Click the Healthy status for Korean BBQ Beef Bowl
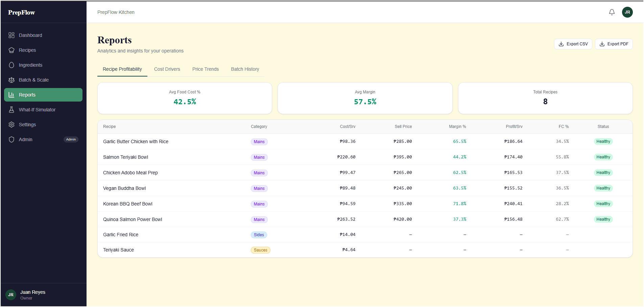 (x=603, y=204)
